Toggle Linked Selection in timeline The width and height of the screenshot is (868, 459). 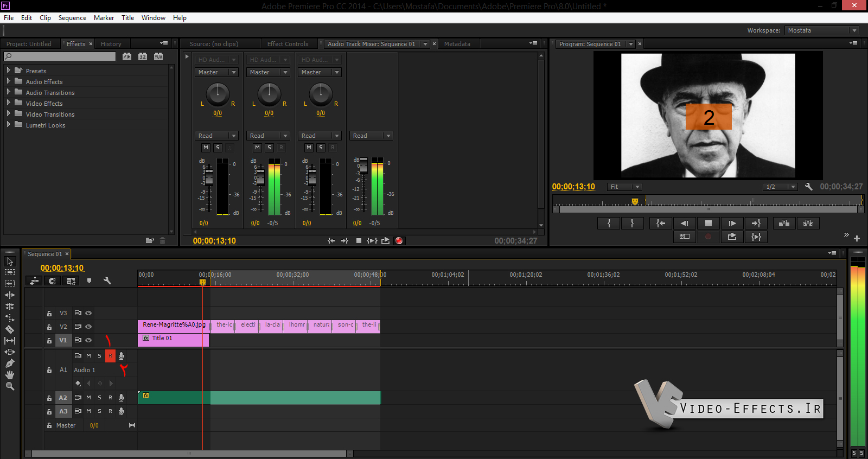(71, 280)
